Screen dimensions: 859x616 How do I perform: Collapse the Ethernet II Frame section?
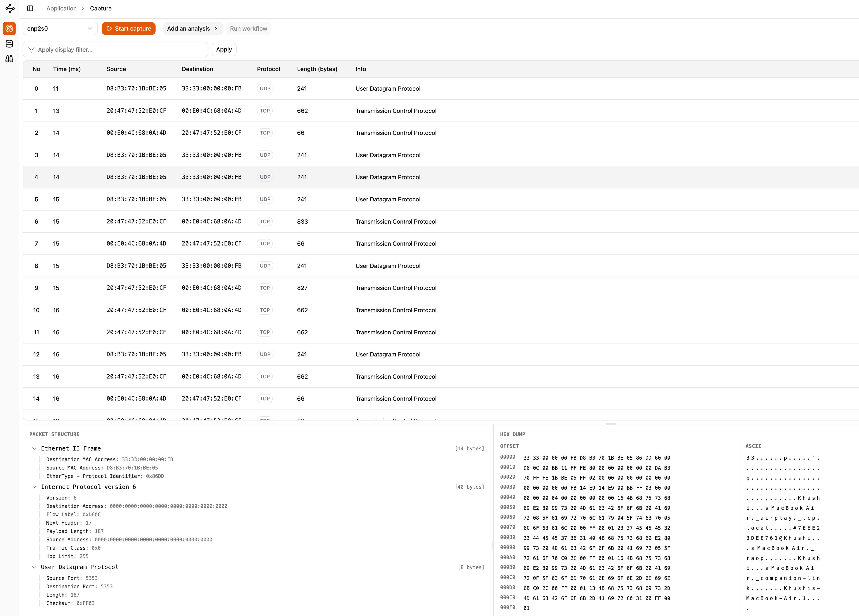tap(34, 448)
